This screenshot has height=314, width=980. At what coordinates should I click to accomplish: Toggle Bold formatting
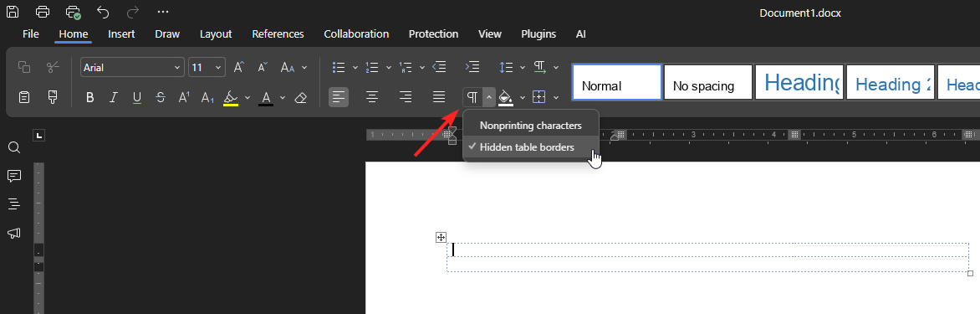point(90,98)
